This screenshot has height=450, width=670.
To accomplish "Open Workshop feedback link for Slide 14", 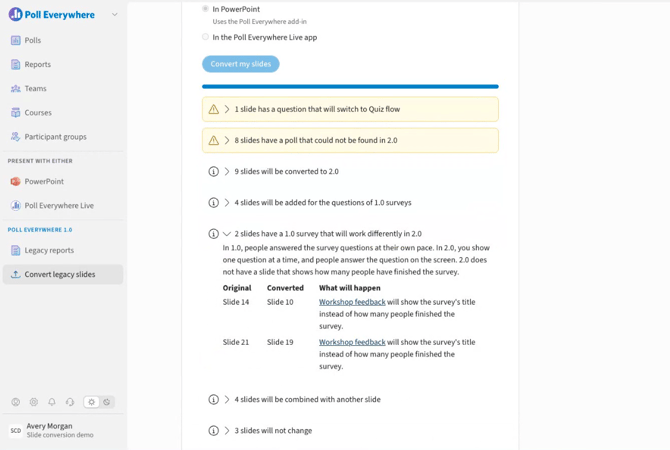I will (x=352, y=302).
